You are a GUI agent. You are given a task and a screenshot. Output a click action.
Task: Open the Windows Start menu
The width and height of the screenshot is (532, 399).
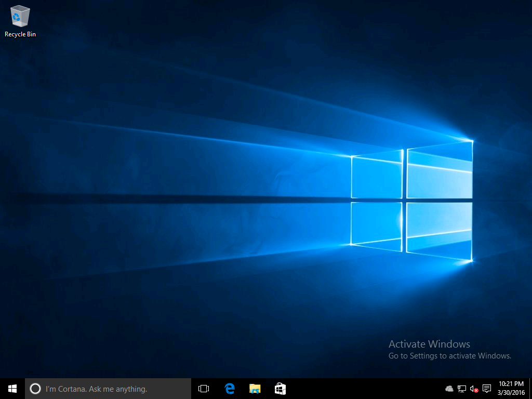tap(12, 389)
